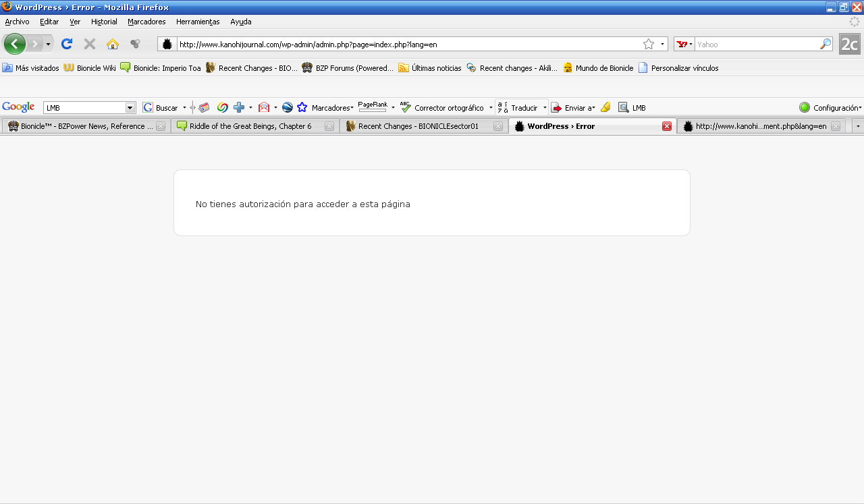Image resolution: width=864 pixels, height=504 pixels.
Task: Click the address bar URL field
Action: (408, 45)
